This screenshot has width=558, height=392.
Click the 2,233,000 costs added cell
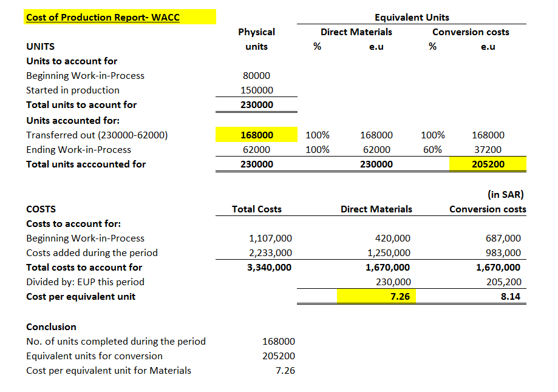pos(270,253)
